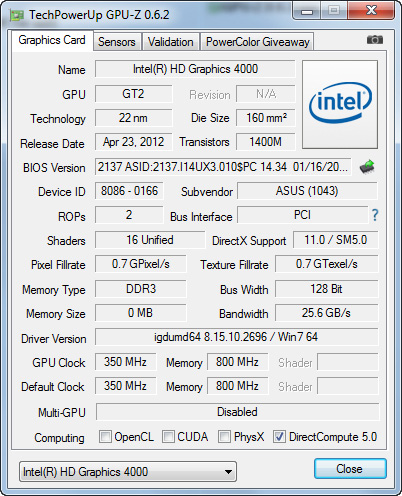The width and height of the screenshot is (402, 496).
Task: Enable the OpenCL checkbox
Action: point(105,436)
